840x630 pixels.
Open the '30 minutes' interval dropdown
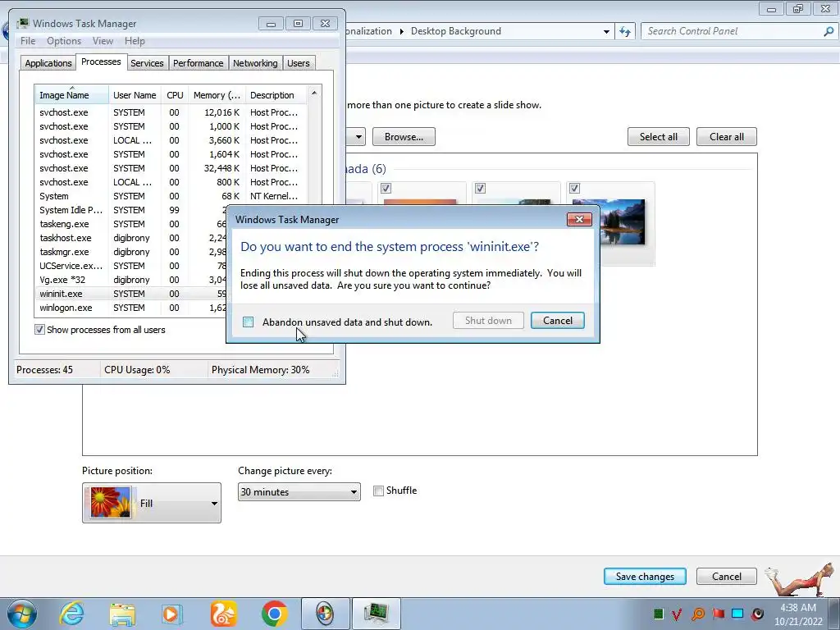[x=299, y=492]
